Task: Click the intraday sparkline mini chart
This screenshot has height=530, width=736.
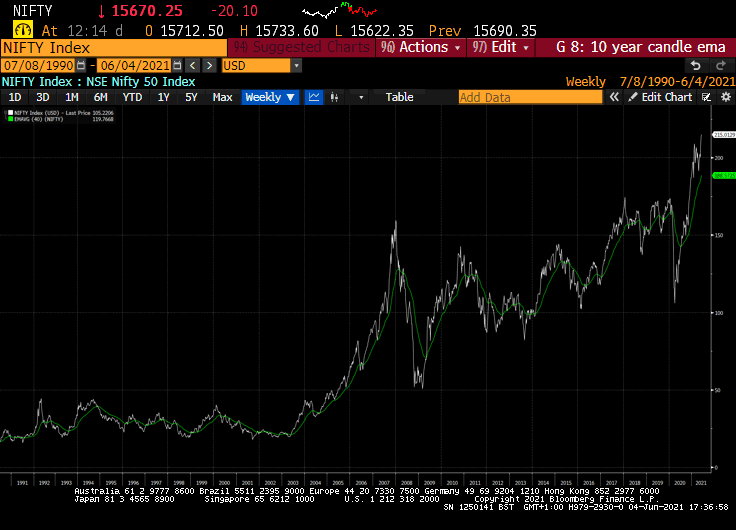Action: point(339,10)
